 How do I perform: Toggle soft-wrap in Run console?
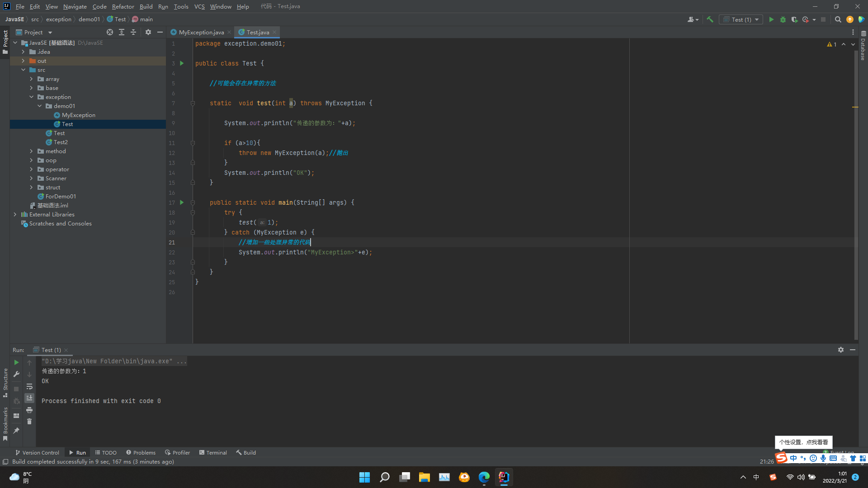(29, 386)
